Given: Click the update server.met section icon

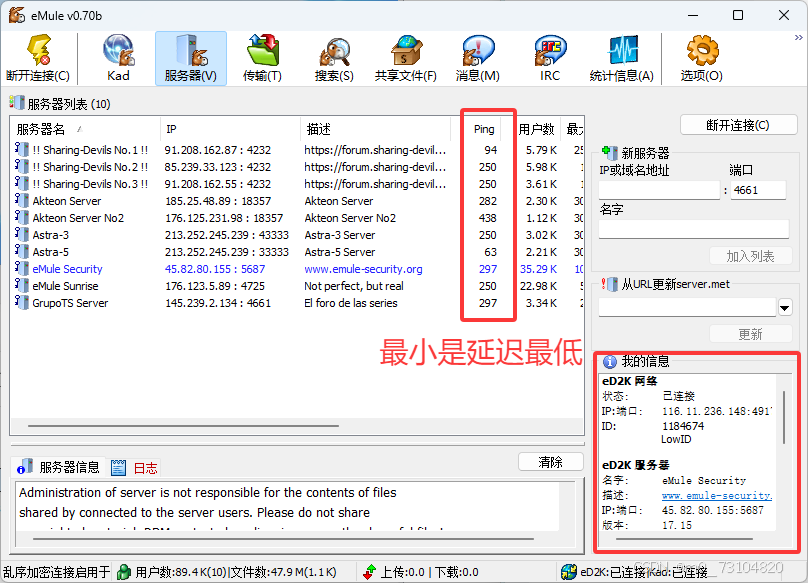Looking at the screenshot, I should coord(610,284).
